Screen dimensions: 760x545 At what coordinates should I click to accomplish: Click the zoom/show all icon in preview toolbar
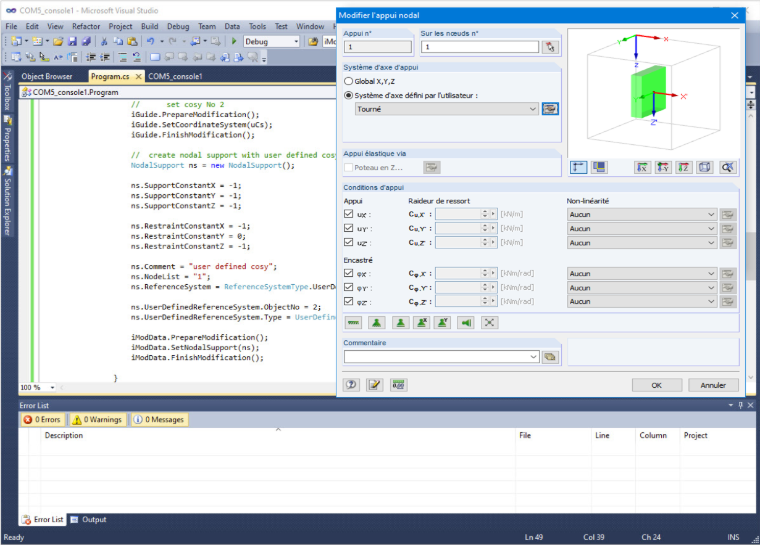pos(728,168)
